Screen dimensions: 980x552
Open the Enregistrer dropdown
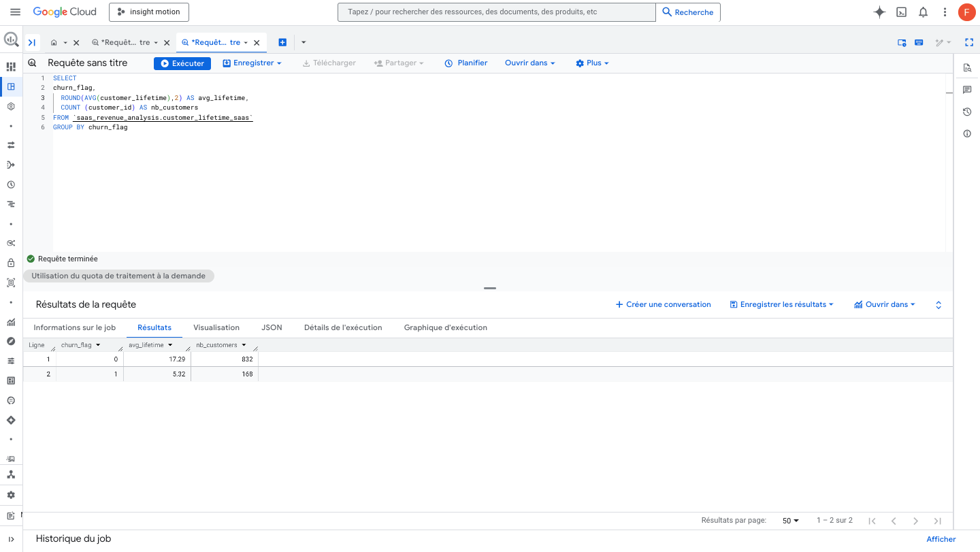coord(252,63)
